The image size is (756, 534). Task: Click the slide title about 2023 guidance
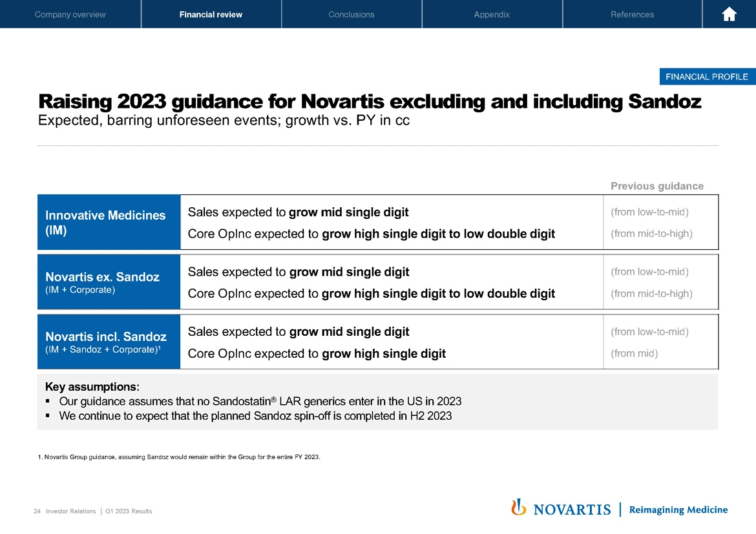[x=370, y=101]
